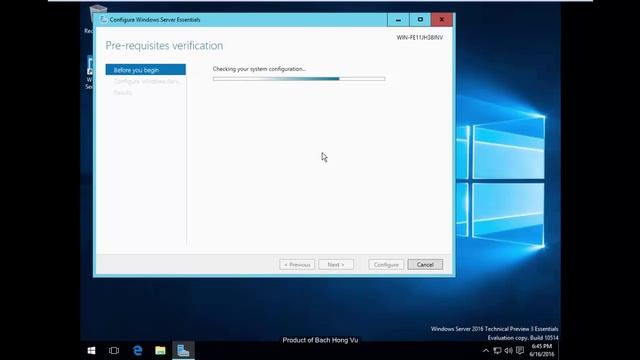
Task: Launch Microsoft Edge from the taskbar
Action: tap(138, 351)
